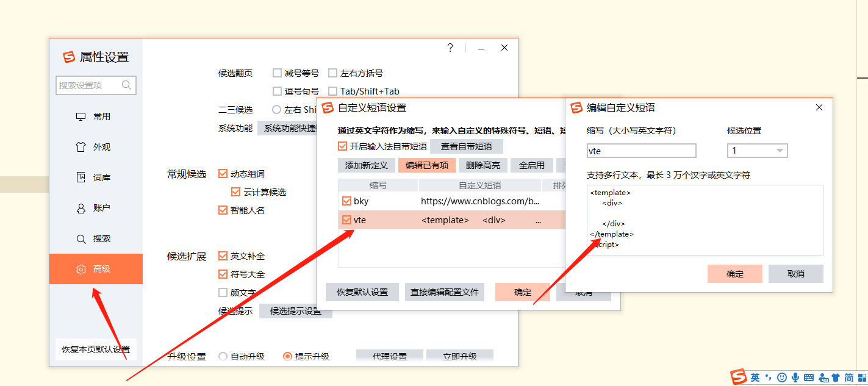
Task: Click the search magnifier in settings search box
Action: (x=126, y=85)
